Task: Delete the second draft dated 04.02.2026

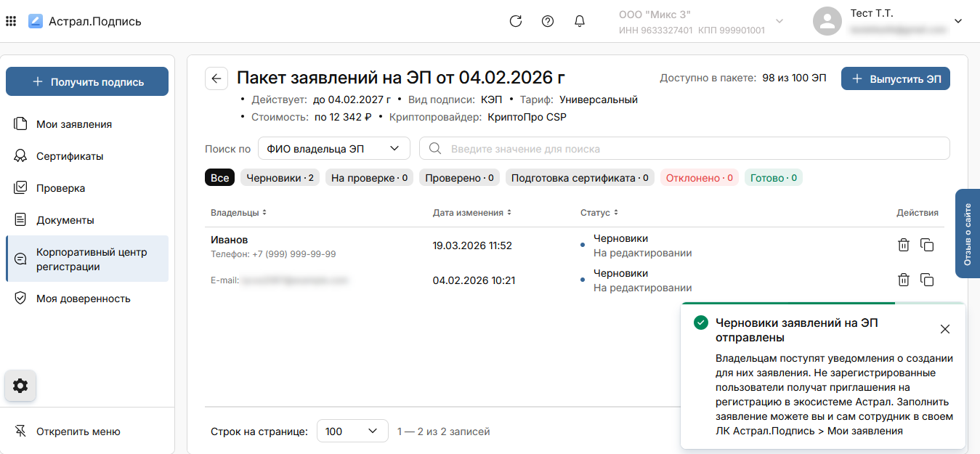Action: point(903,280)
